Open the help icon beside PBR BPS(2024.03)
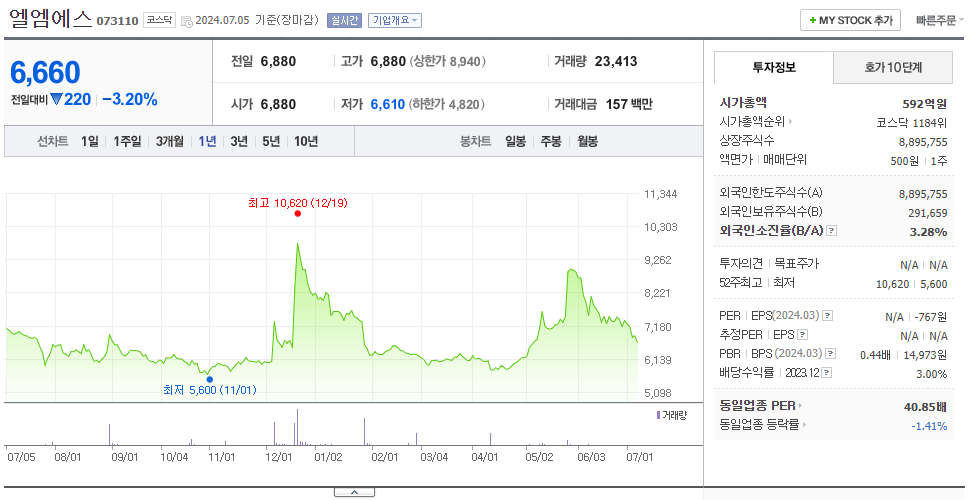 [x=832, y=354]
